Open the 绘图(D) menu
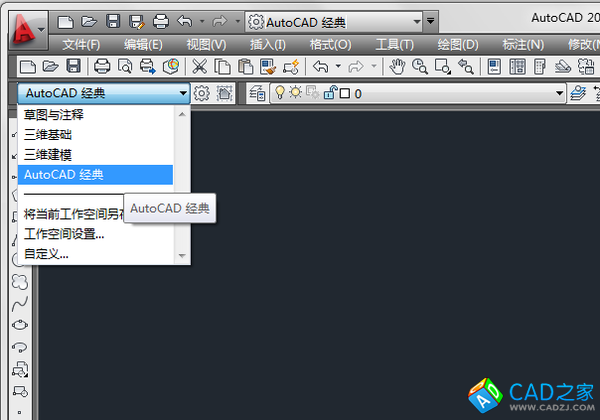 click(458, 45)
